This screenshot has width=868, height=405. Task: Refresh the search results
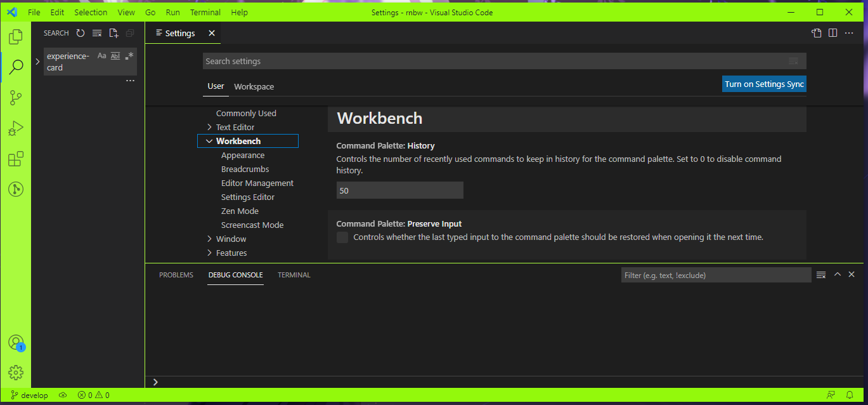point(81,33)
